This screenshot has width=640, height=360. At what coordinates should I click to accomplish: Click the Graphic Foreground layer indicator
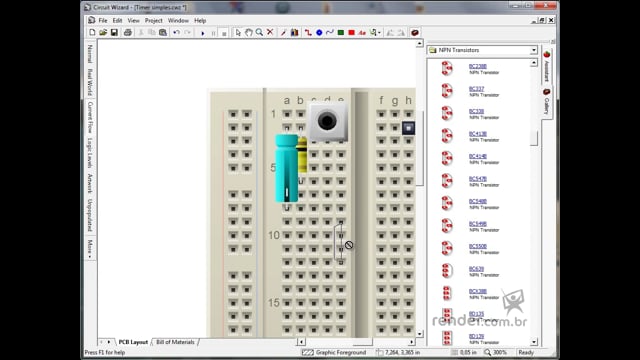pyautogui.click(x=340, y=352)
